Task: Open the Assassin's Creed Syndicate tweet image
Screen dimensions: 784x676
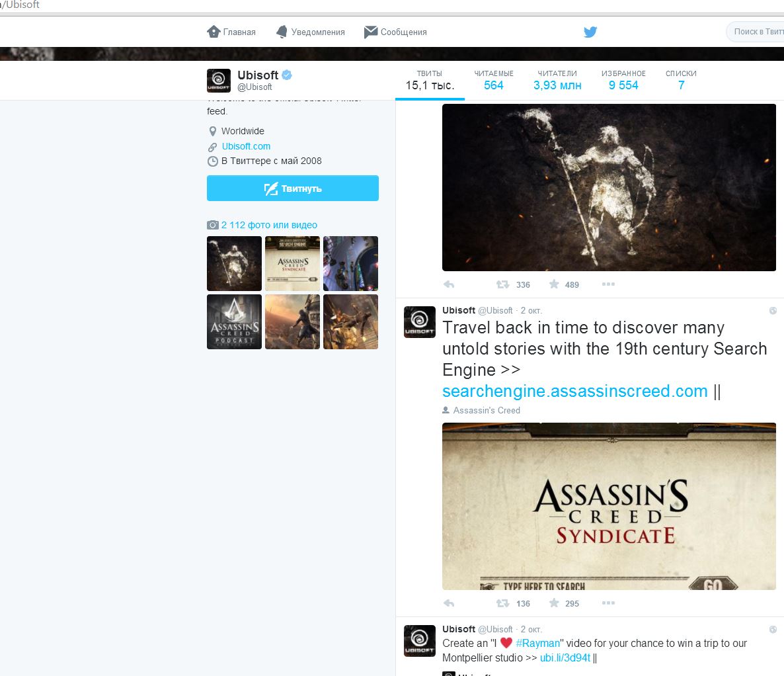Action: click(x=609, y=507)
